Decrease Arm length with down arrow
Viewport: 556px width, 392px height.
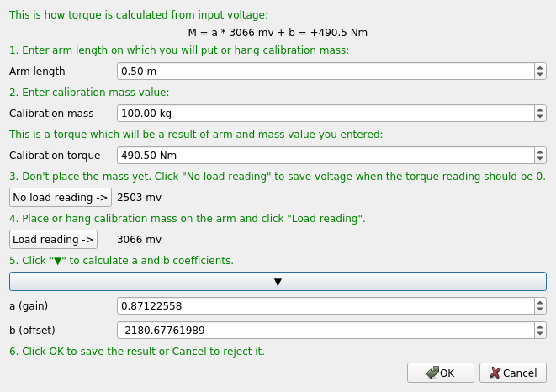coord(540,75)
